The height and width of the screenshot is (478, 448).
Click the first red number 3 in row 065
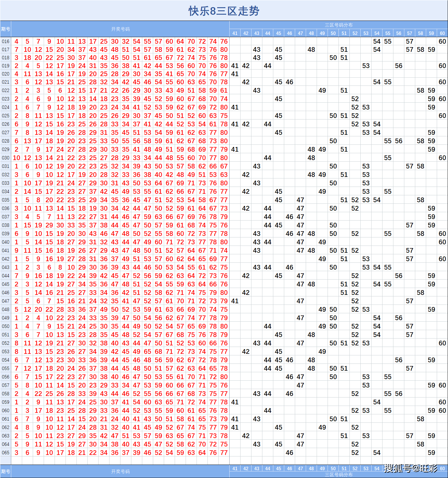pyautogui.click(x=17, y=453)
